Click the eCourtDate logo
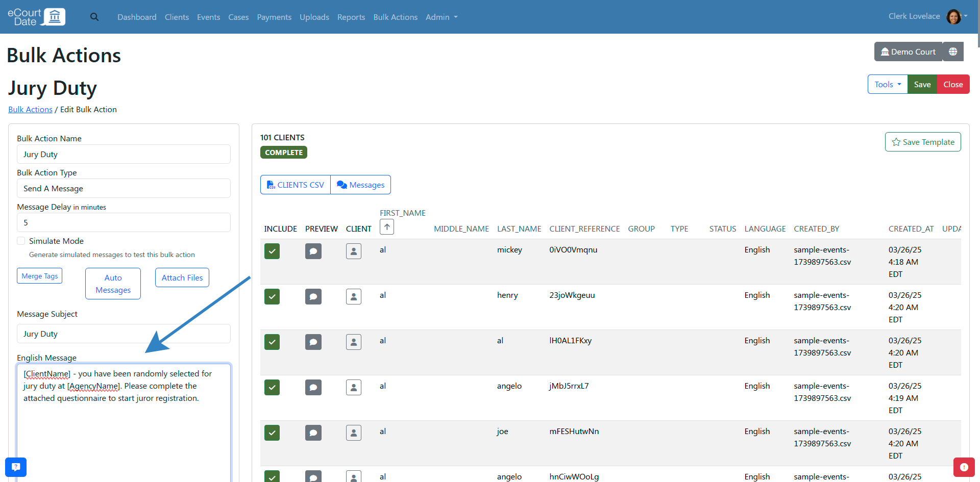The height and width of the screenshot is (482, 980). 36,17
